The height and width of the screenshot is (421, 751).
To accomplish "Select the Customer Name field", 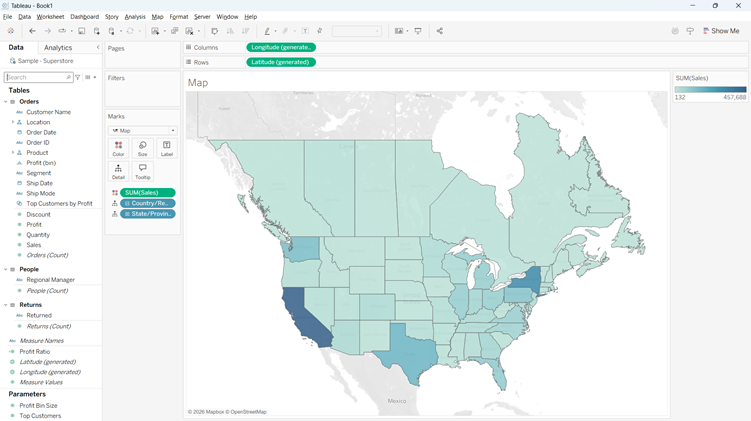I will pos(48,112).
